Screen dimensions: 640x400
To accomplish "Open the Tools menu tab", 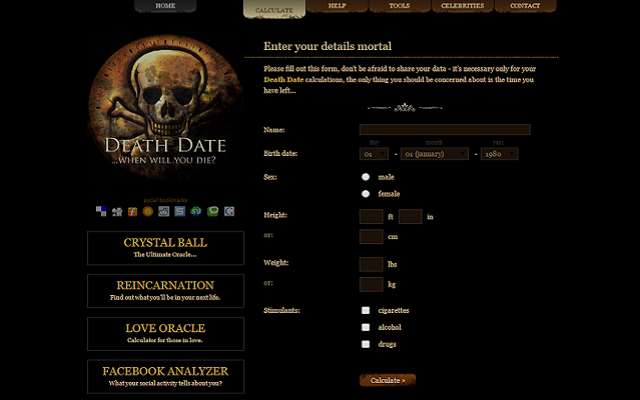I will pyautogui.click(x=399, y=6).
